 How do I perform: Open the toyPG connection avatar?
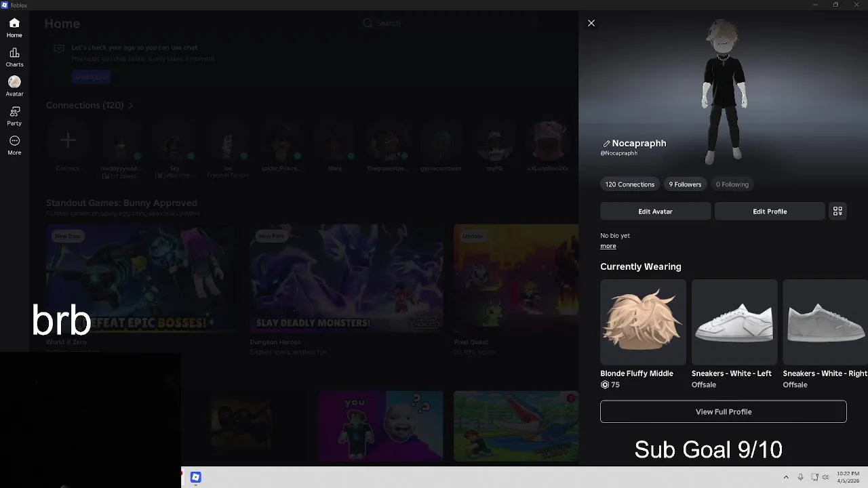click(494, 140)
